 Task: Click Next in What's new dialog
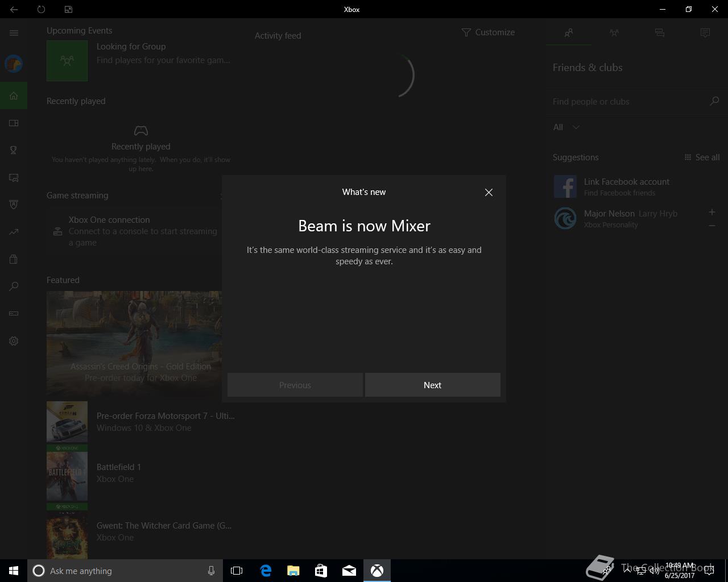click(433, 385)
